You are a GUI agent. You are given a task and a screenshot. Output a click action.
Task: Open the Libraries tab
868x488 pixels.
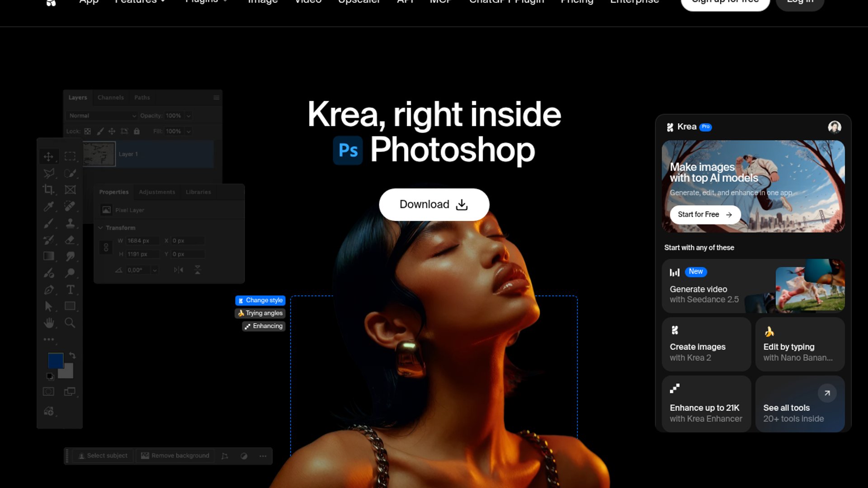[198, 192]
